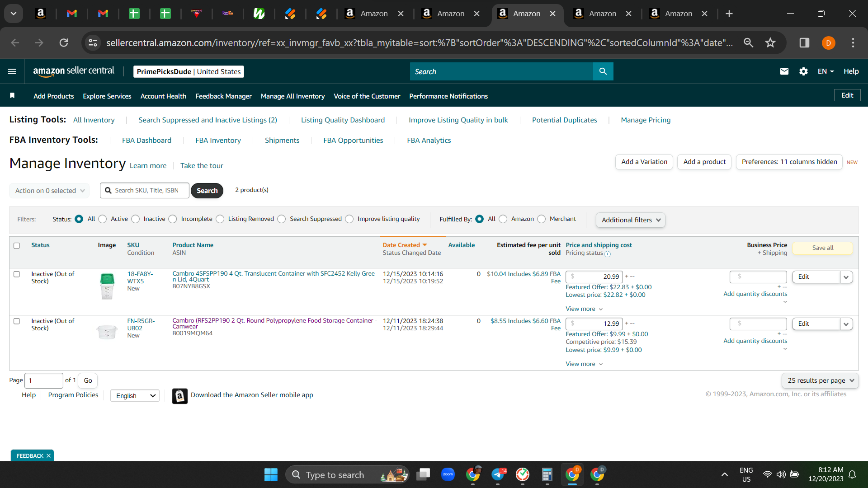Open the FBA Dashboard link

pos(146,141)
